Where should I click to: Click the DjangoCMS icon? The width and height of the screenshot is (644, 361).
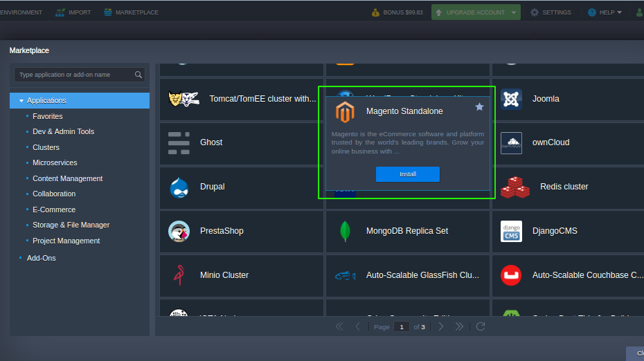[511, 231]
